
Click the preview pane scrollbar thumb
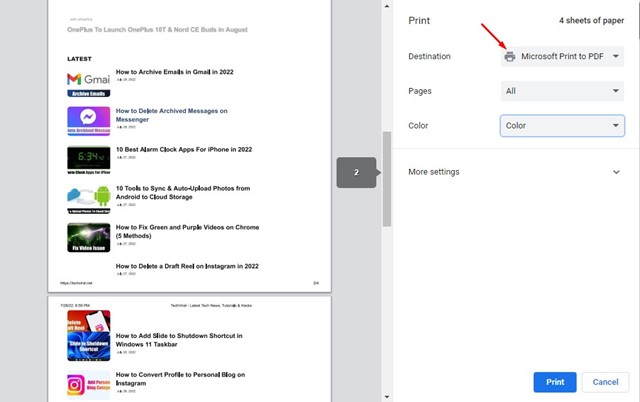pos(387,179)
